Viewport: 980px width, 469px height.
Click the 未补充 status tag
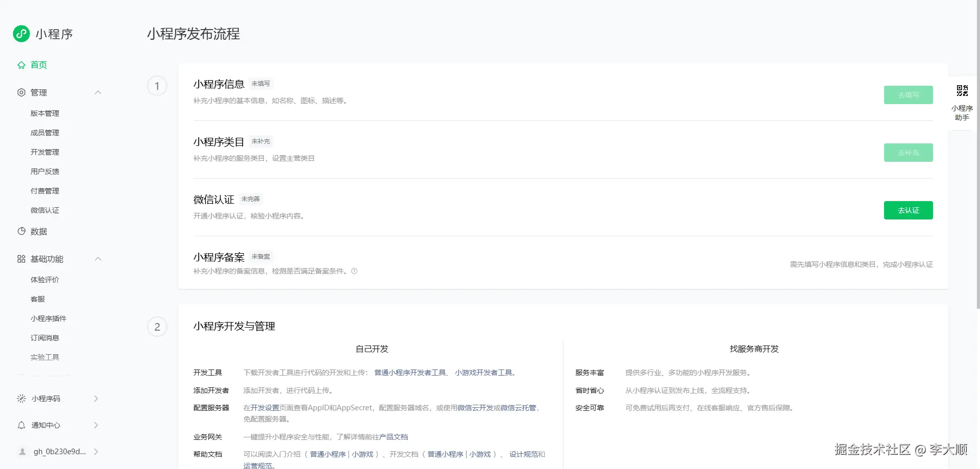[261, 141]
